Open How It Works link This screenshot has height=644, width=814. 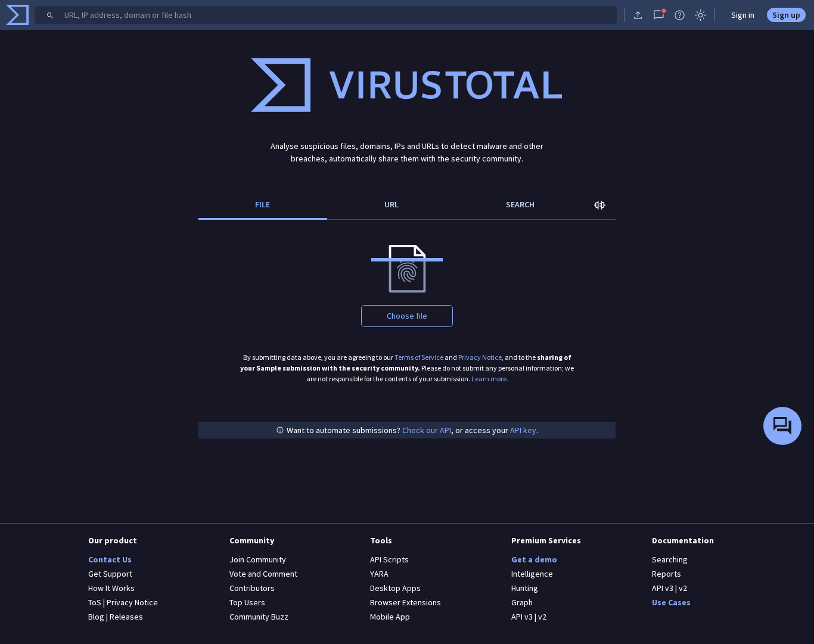(x=111, y=588)
